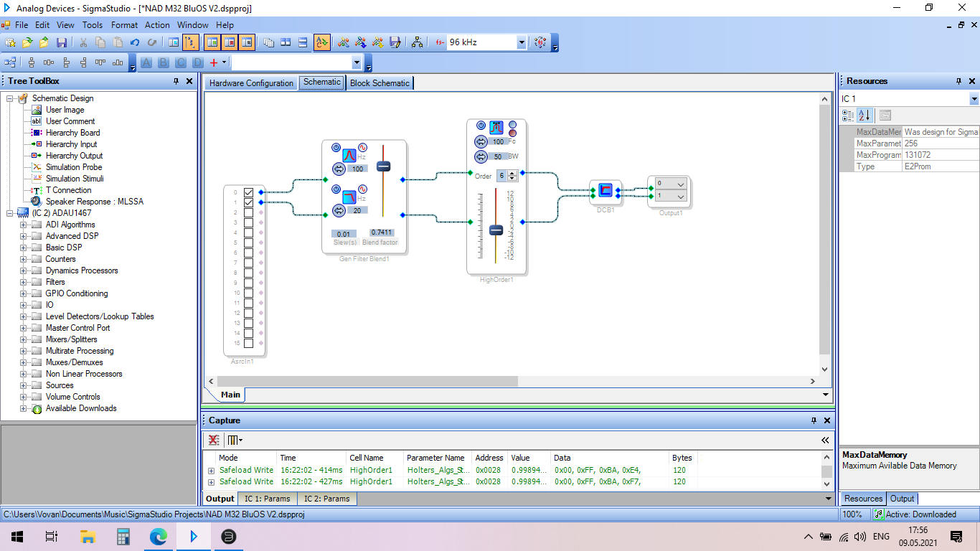Click the arrows icon beside 20 Hz in Gen Filter Blend1

[339, 210]
